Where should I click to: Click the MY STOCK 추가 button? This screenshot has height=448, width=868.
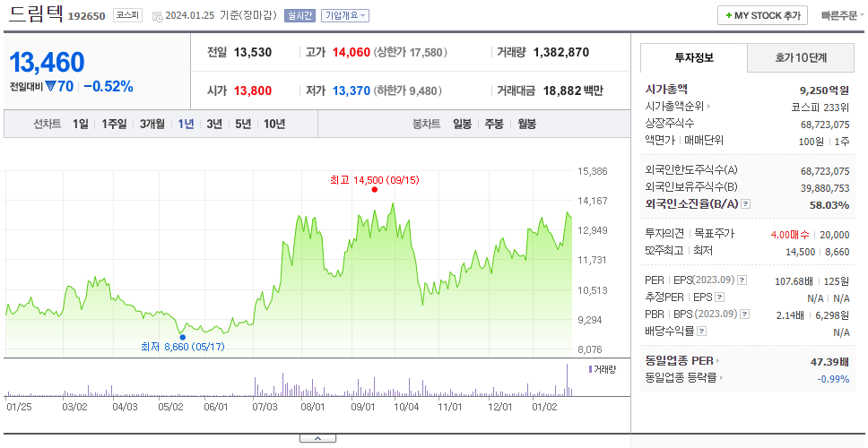[763, 15]
